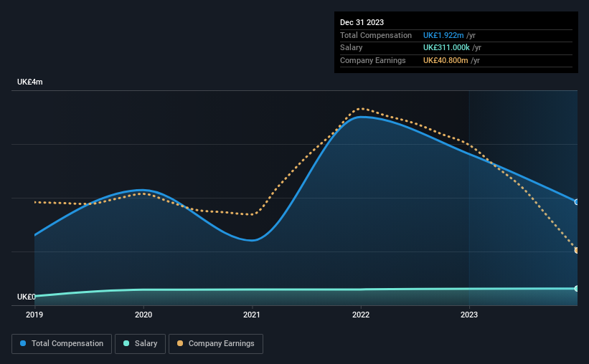Click the UK£40.800m company earnings value
Image resolution: width=589 pixels, height=364 pixels.
pos(446,60)
